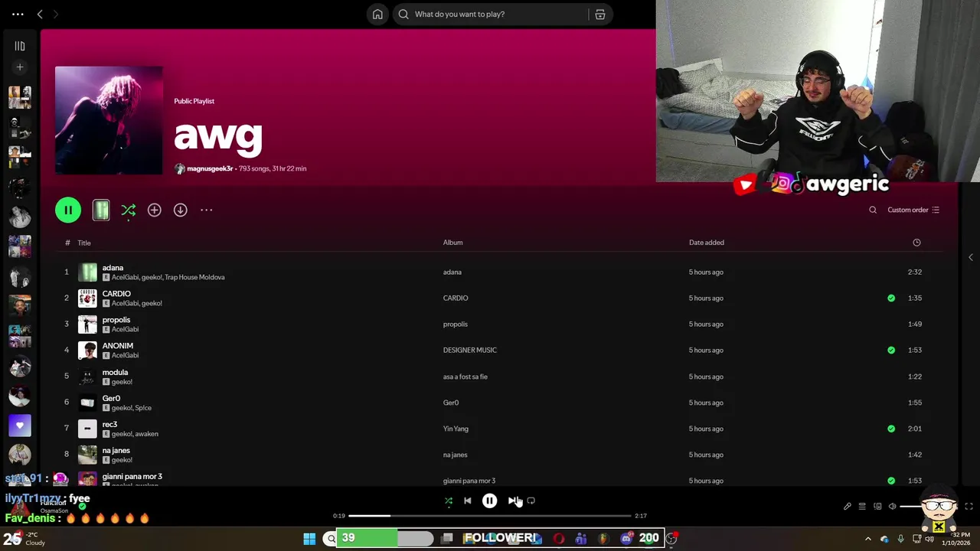Toggle shuffle in the player bar
Viewport: 980px width, 551px height.
pos(449,500)
